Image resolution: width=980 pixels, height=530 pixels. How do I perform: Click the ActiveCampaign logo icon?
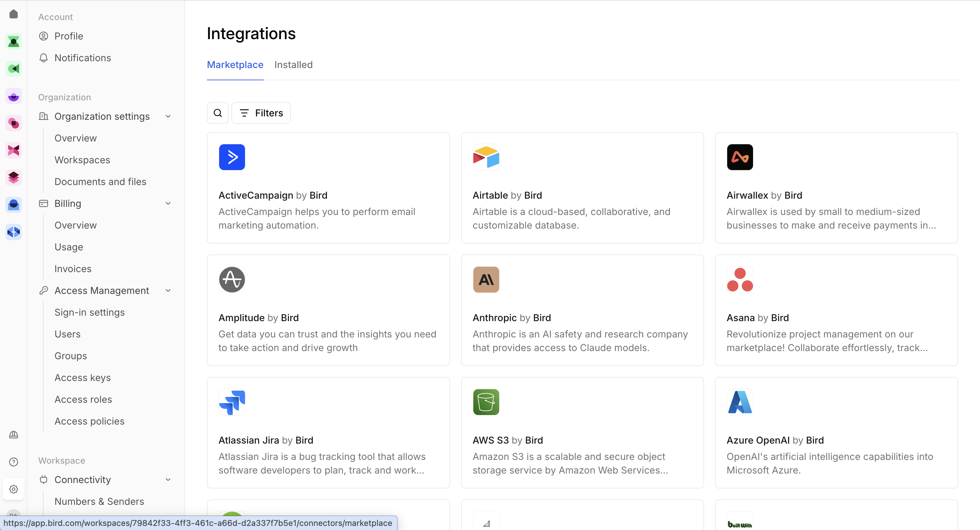point(232,157)
